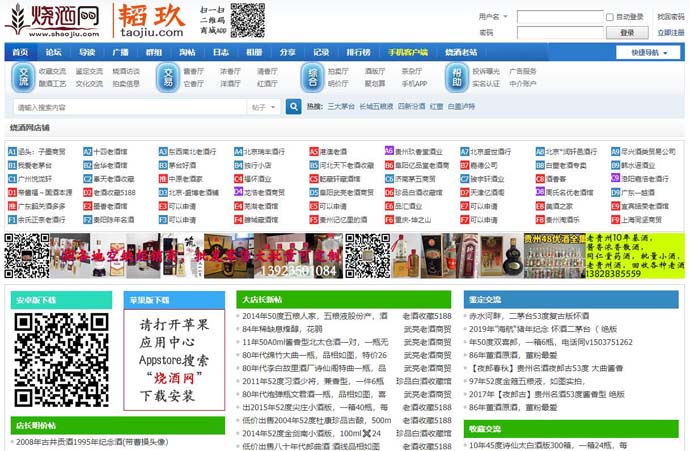Open the 烧酒老站 nav tab
The image size is (690, 451).
pos(461,52)
